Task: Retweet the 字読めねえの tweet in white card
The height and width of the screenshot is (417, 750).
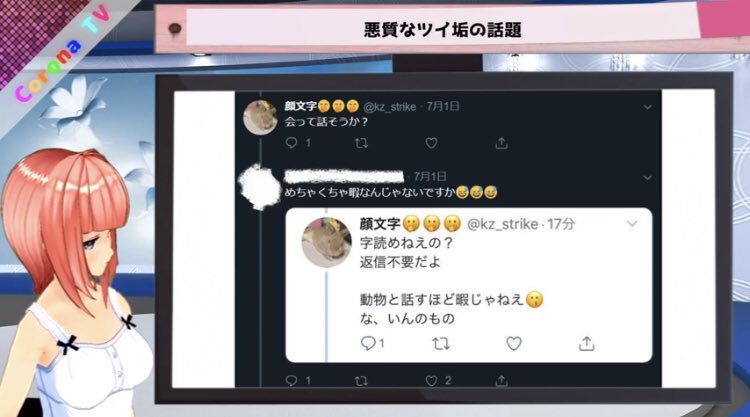Action: [441, 343]
